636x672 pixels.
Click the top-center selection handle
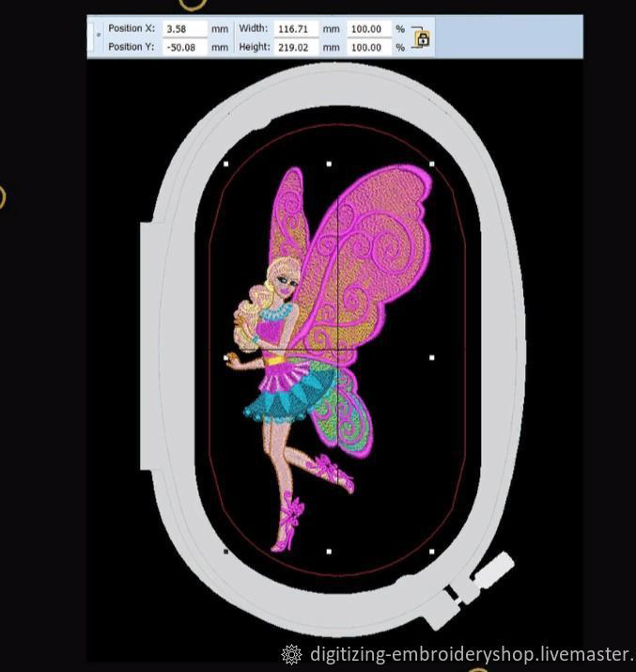[x=329, y=164]
